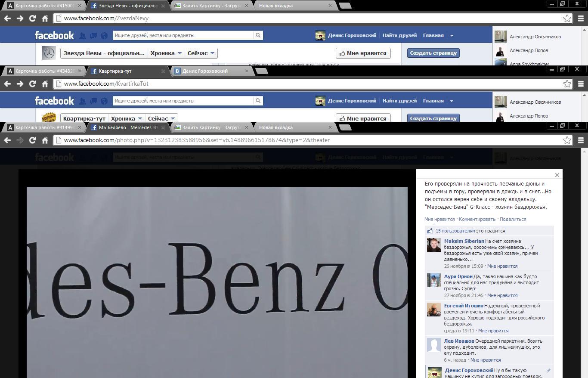The height and width of the screenshot is (378, 588).
Task: Star the KvartirkaTut page as bookmark
Action: tap(567, 84)
